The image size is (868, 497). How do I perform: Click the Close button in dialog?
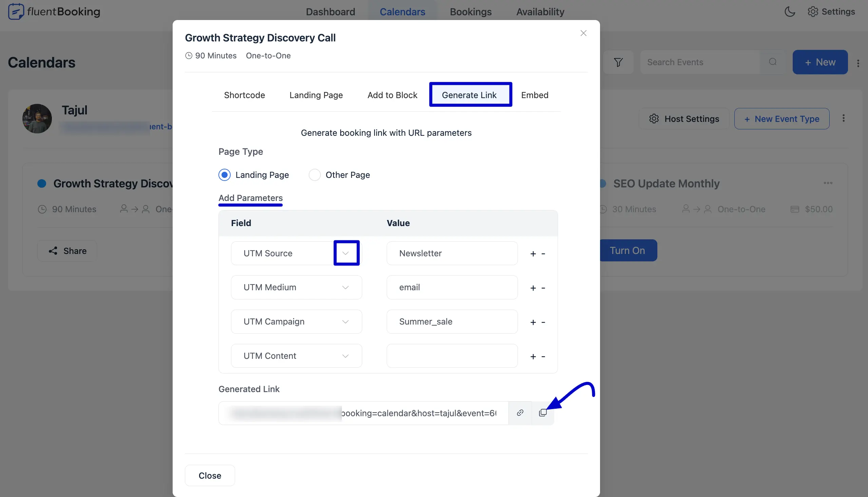tap(209, 475)
